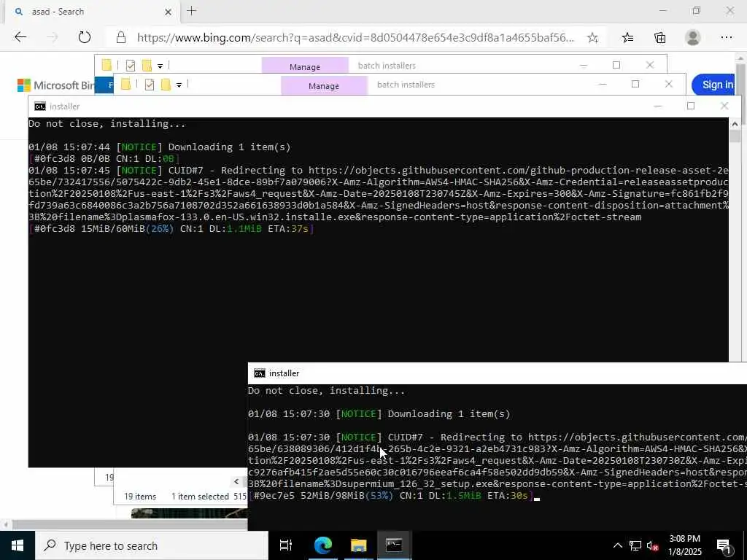The image size is (747, 560).
Task: Sign in to Bing
Action: pyautogui.click(x=713, y=85)
